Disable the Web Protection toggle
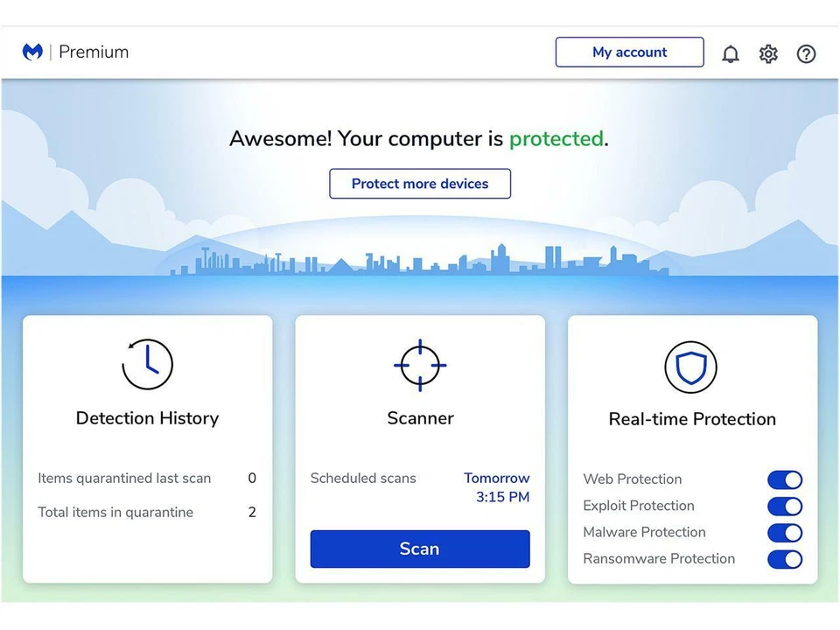This screenshot has width=840, height=630. (784, 479)
